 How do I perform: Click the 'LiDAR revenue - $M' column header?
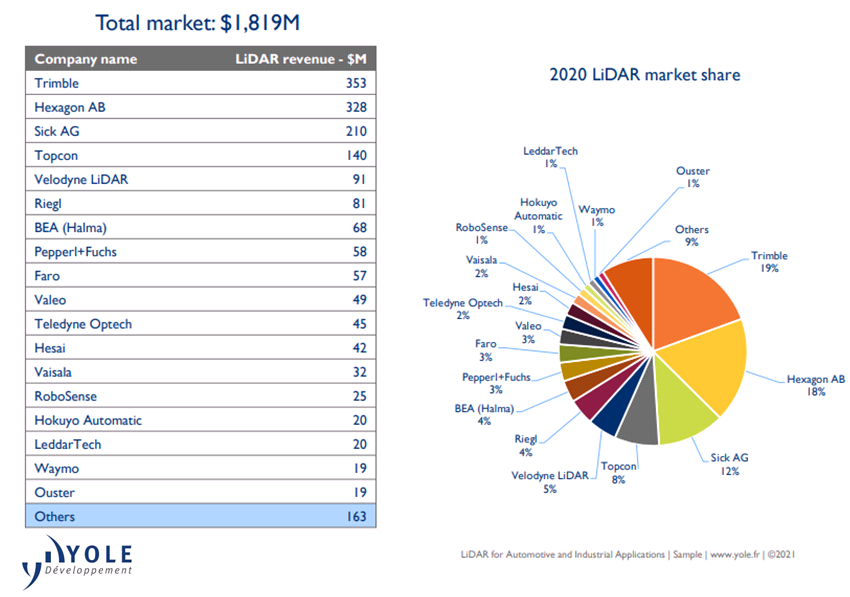tap(301, 59)
